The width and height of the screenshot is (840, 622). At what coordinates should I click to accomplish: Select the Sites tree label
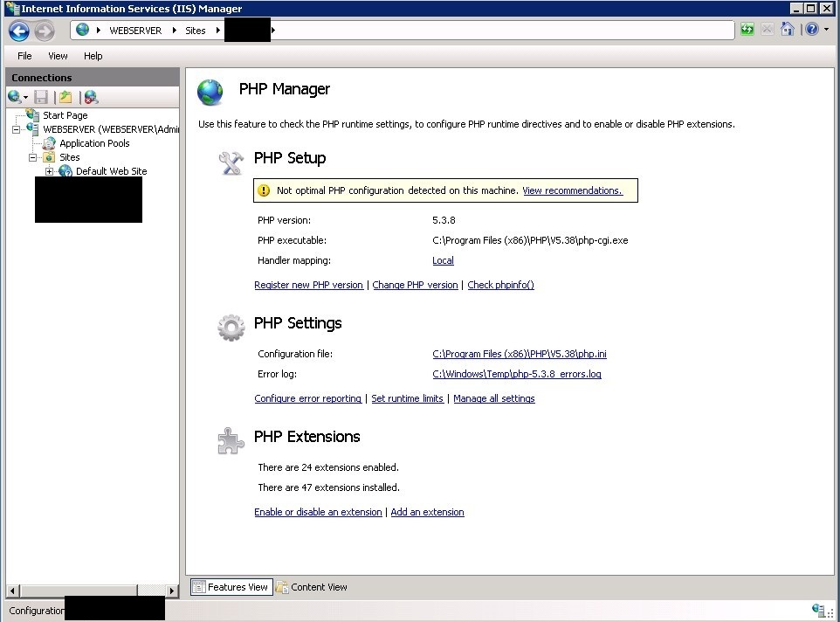click(x=70, y=157)
